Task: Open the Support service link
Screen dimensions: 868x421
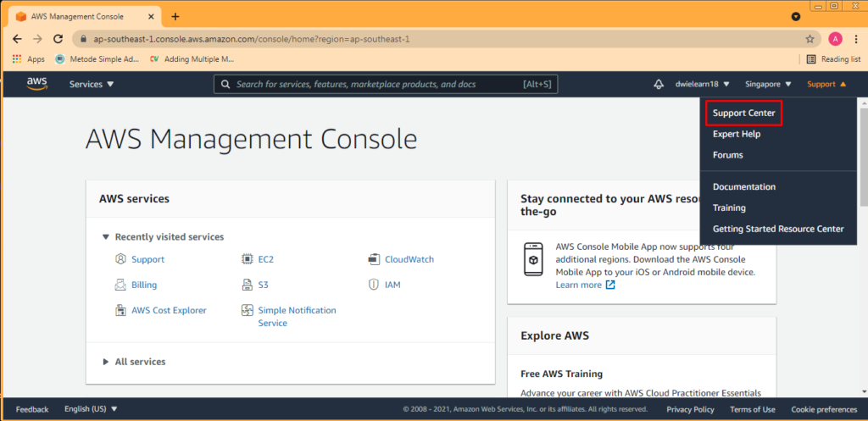Action: pyautogui.click(x=147, y=259)
